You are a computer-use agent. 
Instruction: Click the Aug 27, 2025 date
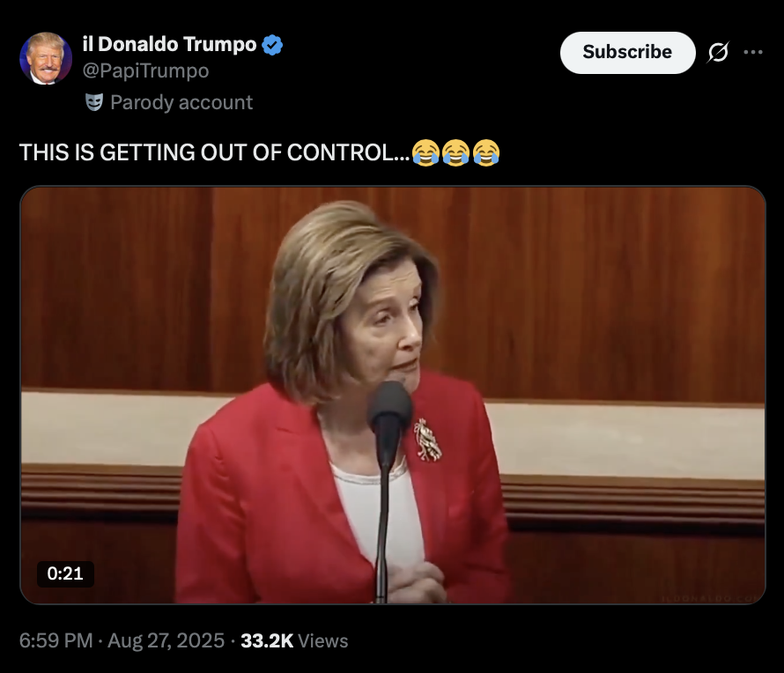(x=166, y=640)
